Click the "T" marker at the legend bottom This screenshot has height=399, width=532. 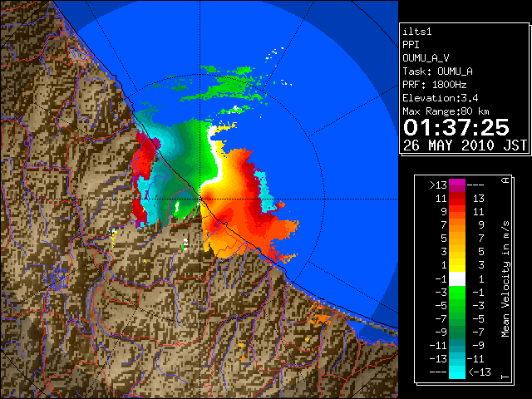point(505,377)
